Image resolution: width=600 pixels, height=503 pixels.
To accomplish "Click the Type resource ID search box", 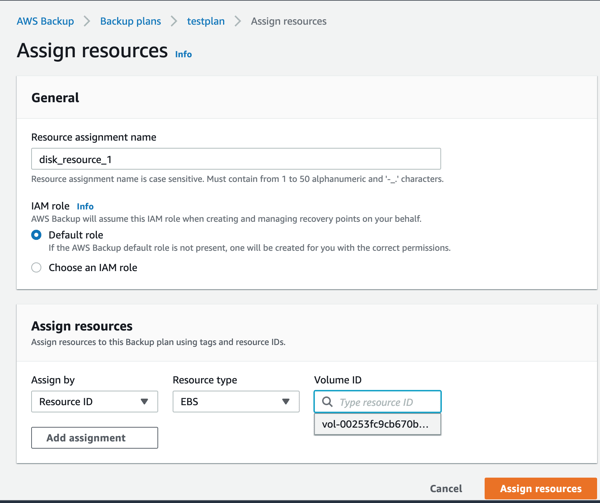I will point(384,402).
